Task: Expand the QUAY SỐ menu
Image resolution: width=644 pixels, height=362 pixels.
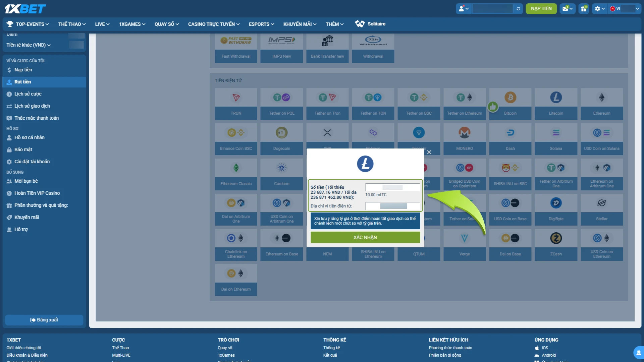Action: point(167,24)
